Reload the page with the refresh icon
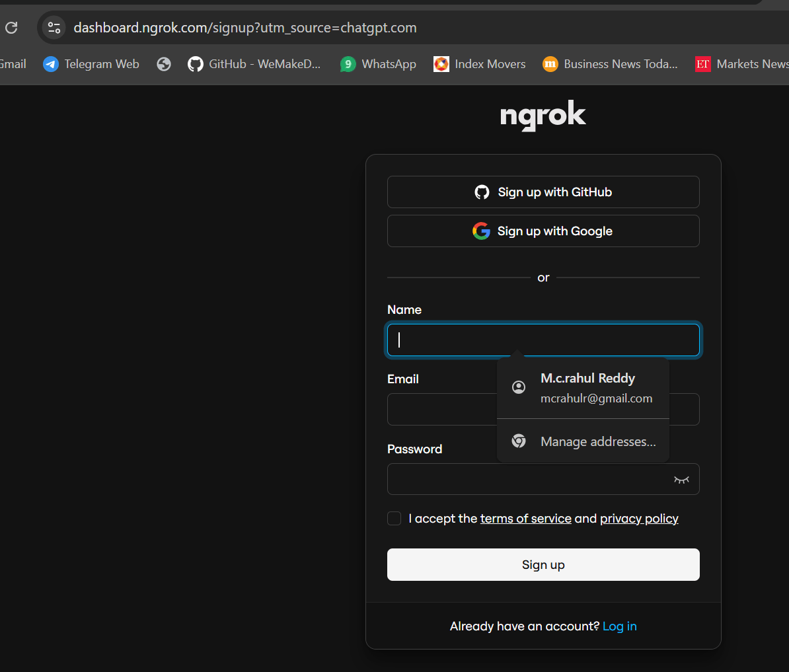Screen dimensions: 789x672 tap(12, 28)
